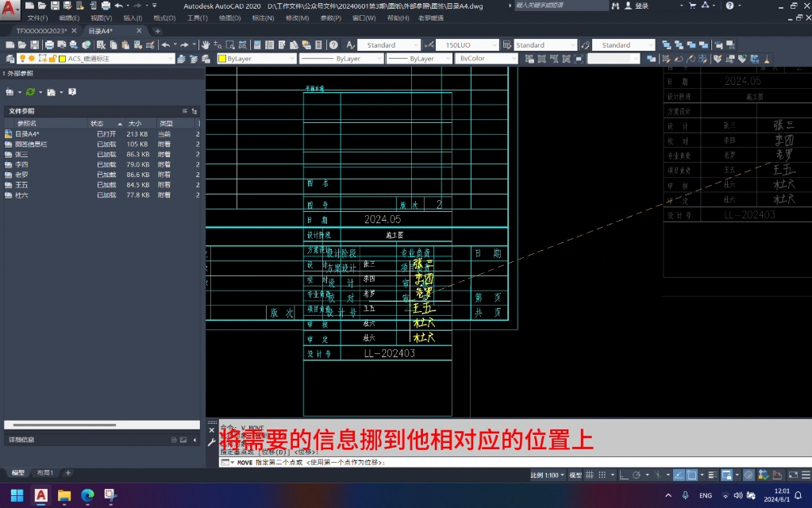Undo the last action
The height and width of the screenshot is (508, 812).
point(165,44)
